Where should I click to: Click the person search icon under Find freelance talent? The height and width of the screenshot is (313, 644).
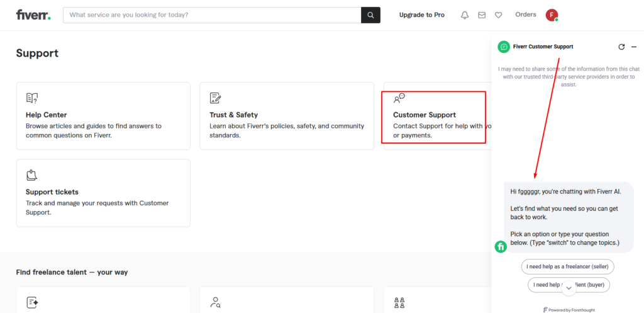(x=215, y=303)
